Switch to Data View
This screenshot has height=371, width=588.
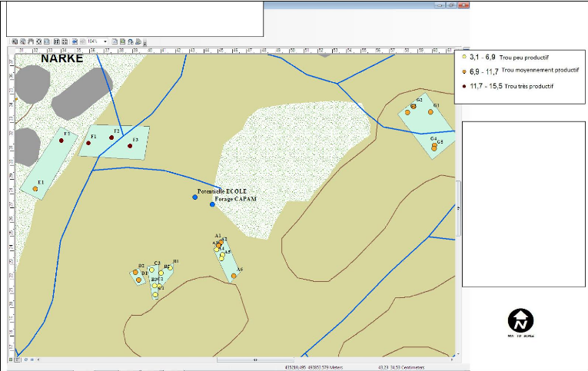click(12, 359)
